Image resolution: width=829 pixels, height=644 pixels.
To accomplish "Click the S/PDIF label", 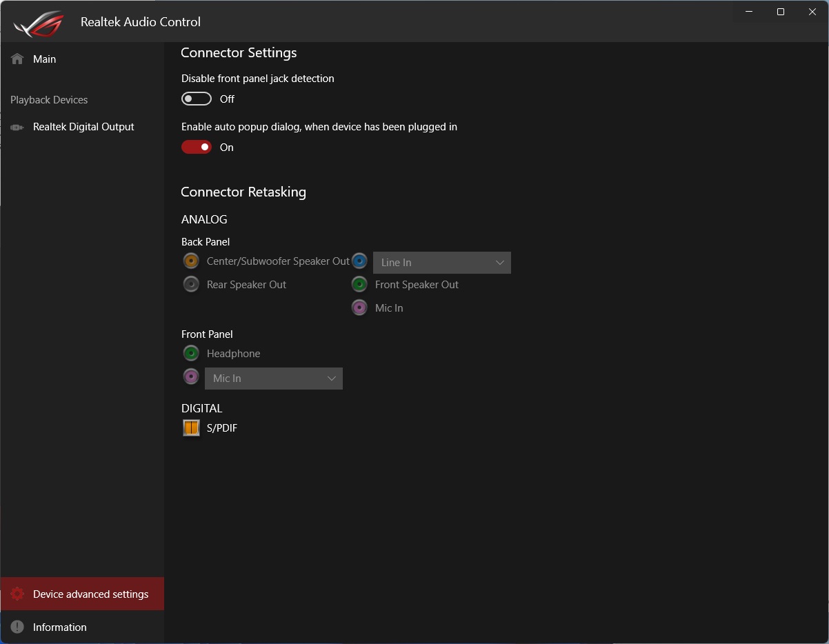I will (222, 428).
